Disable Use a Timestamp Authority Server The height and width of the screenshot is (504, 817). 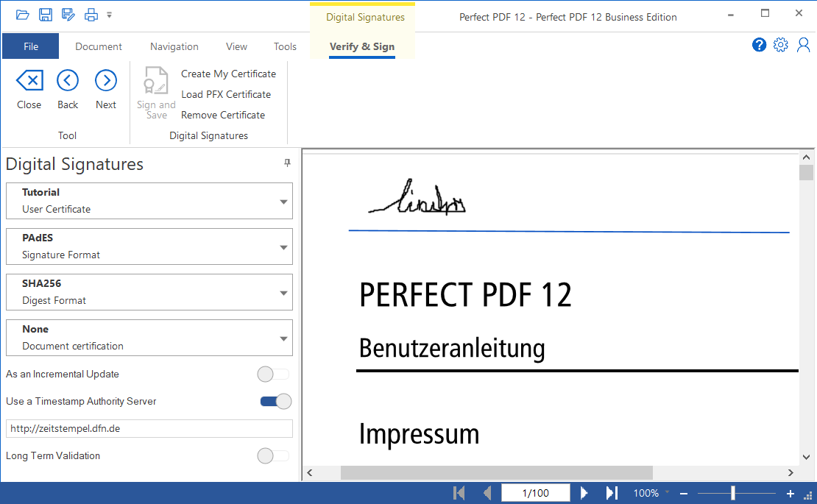(275, 402)
